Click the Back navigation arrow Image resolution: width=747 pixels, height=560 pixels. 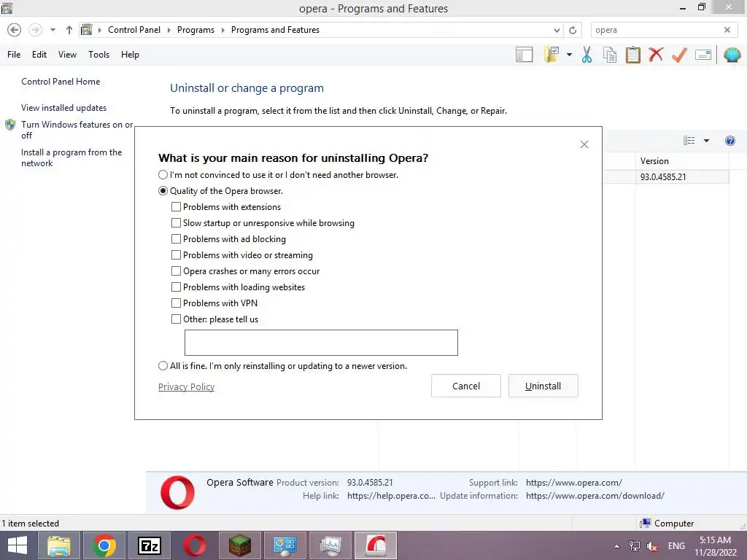[x=15, y=30]
